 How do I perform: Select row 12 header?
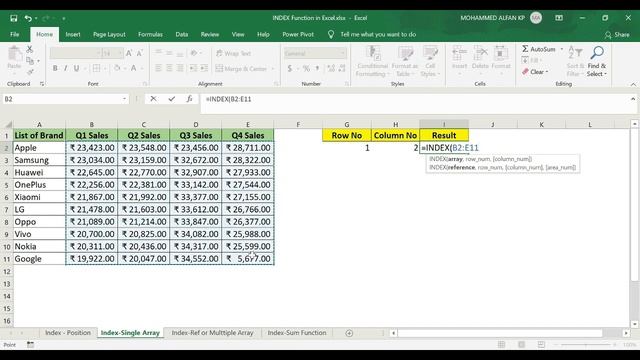click(x=7, y=271)
